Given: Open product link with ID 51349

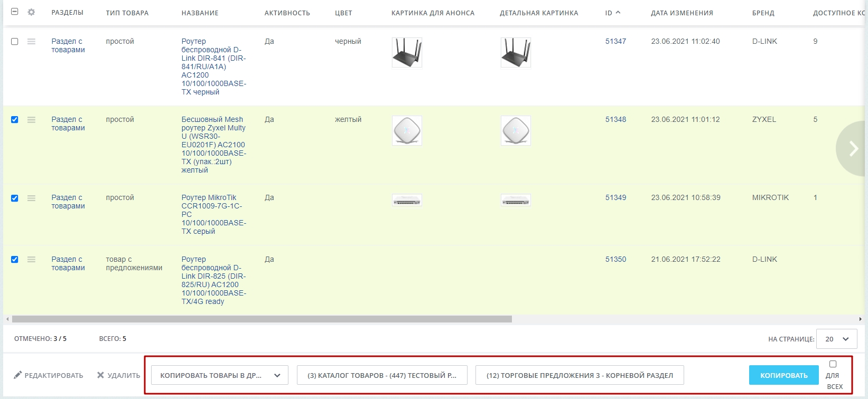Looking at the screenshot, I should (615, 197).
